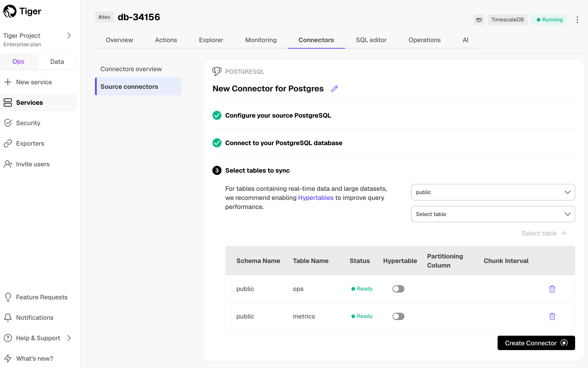Open the Select table dropdown

(x=493, y=214)
